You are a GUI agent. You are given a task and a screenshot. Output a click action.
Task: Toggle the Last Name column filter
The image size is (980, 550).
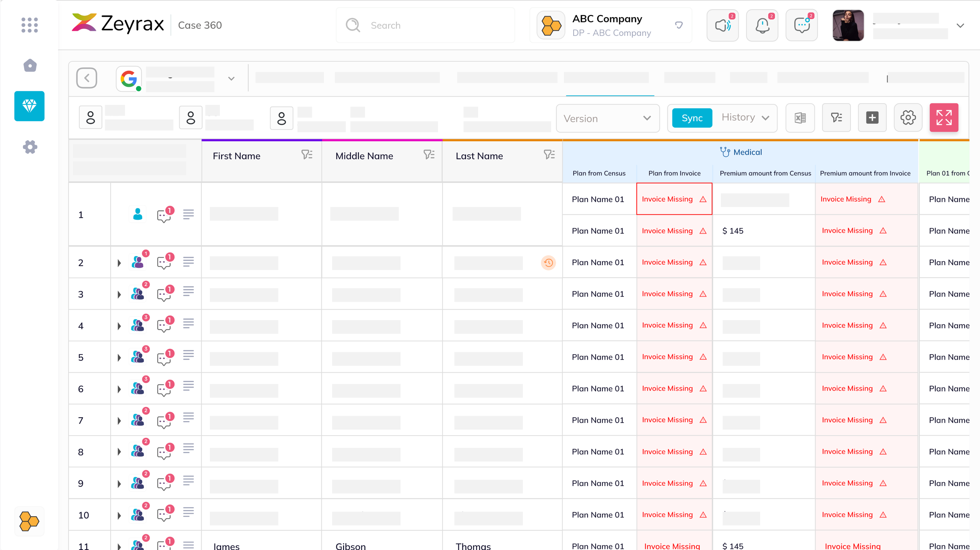(549, 155)
